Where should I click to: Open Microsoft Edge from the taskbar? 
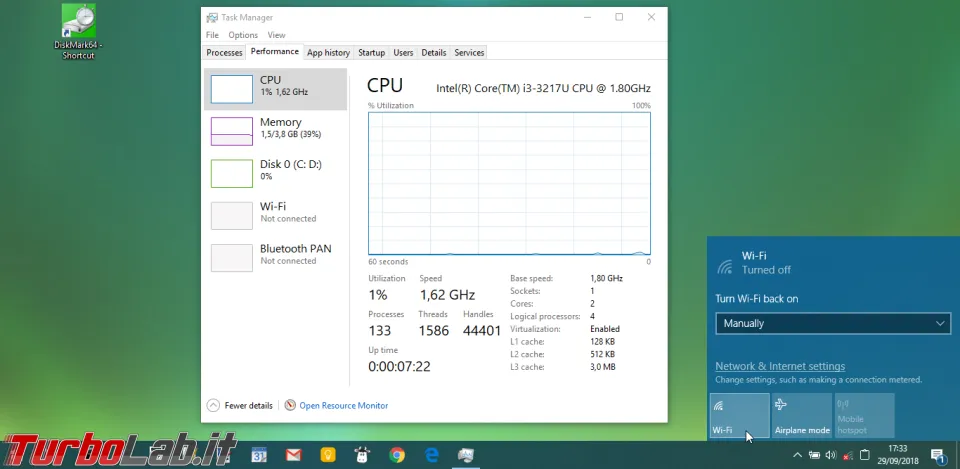[431, 455]
